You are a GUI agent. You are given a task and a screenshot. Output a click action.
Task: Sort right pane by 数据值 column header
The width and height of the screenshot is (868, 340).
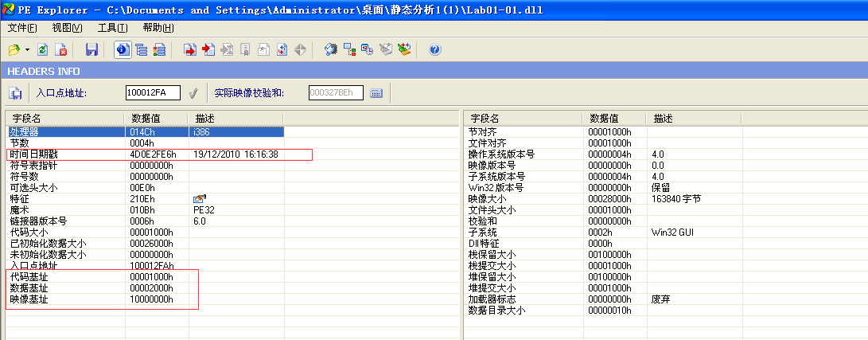tap(614, 119)
